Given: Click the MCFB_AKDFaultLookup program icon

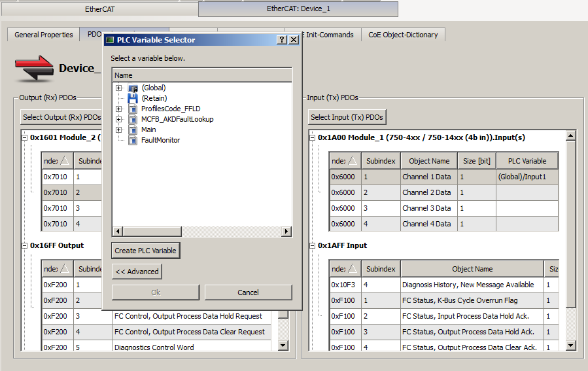Looking at the screenshot, I should click(133, 120).
